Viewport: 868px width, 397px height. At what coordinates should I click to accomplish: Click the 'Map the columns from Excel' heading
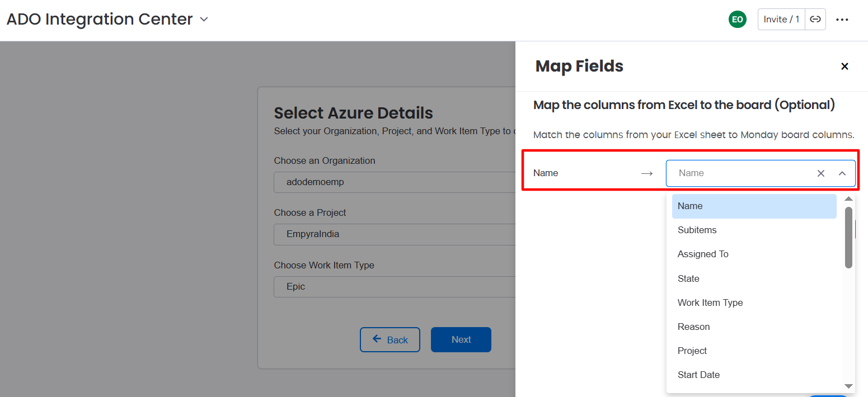(684, 105)
